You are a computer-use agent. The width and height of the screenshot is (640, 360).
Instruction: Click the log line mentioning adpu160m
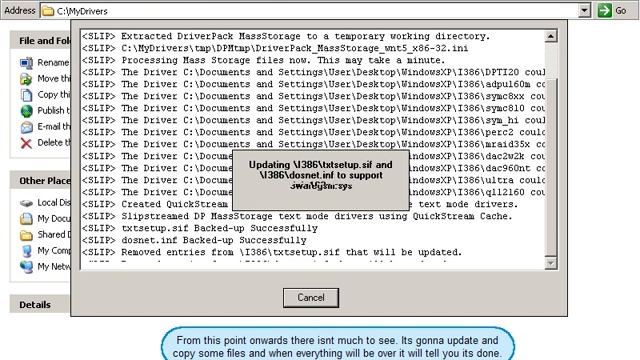coord(313,84)
